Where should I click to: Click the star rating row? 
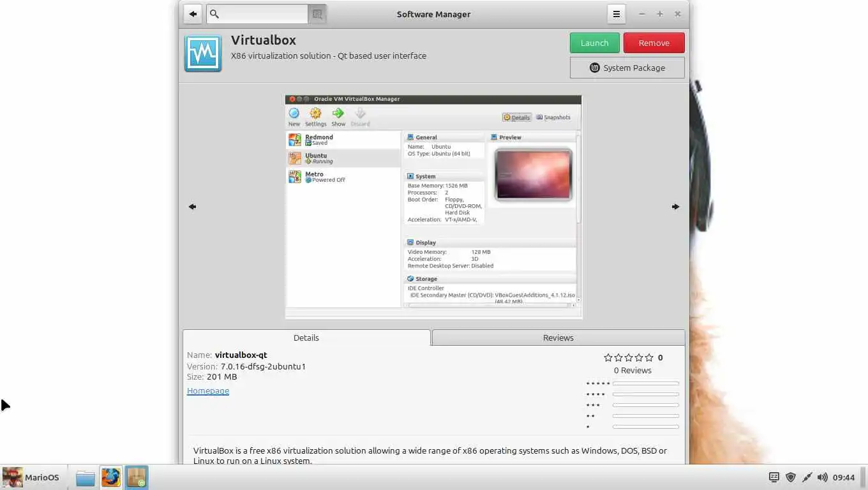629,358
